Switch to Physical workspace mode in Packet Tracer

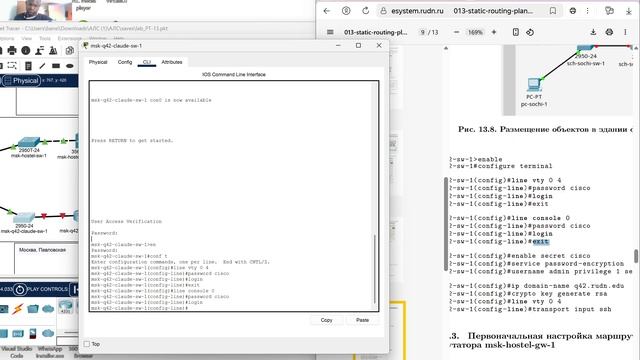coord(21,80)
